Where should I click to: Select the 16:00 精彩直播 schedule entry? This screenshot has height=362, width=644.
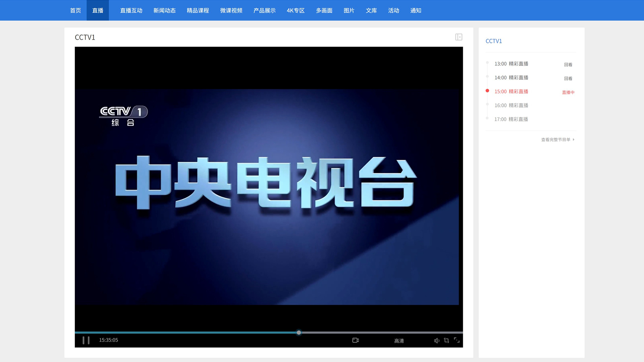click(511, 105)
